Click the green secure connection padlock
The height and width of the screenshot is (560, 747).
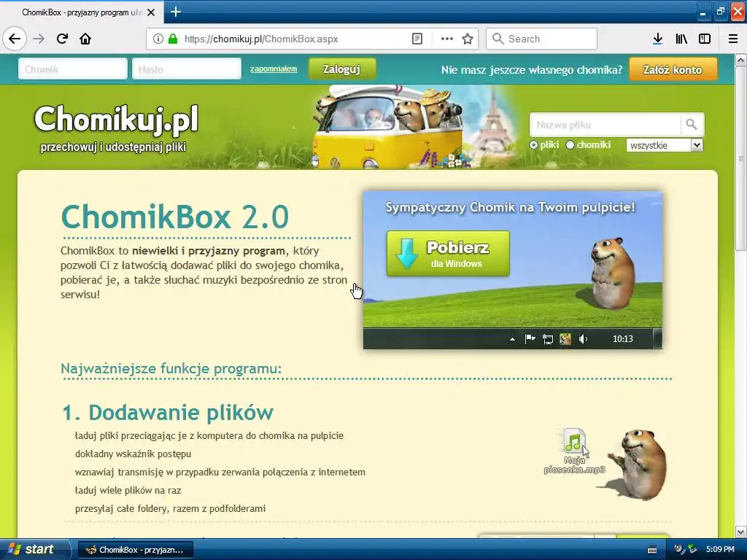(x=173, y=39)
